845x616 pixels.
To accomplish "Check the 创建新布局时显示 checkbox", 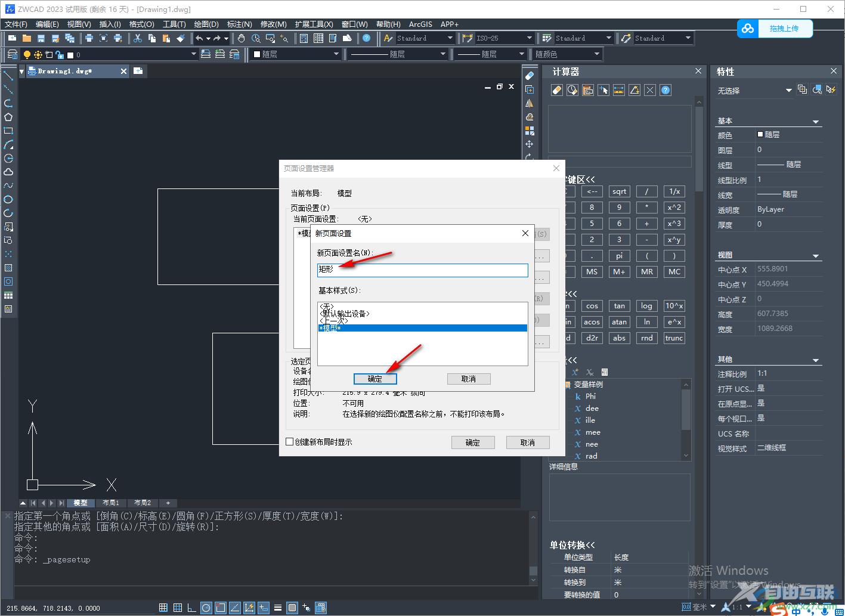I will tap(290, 442).
